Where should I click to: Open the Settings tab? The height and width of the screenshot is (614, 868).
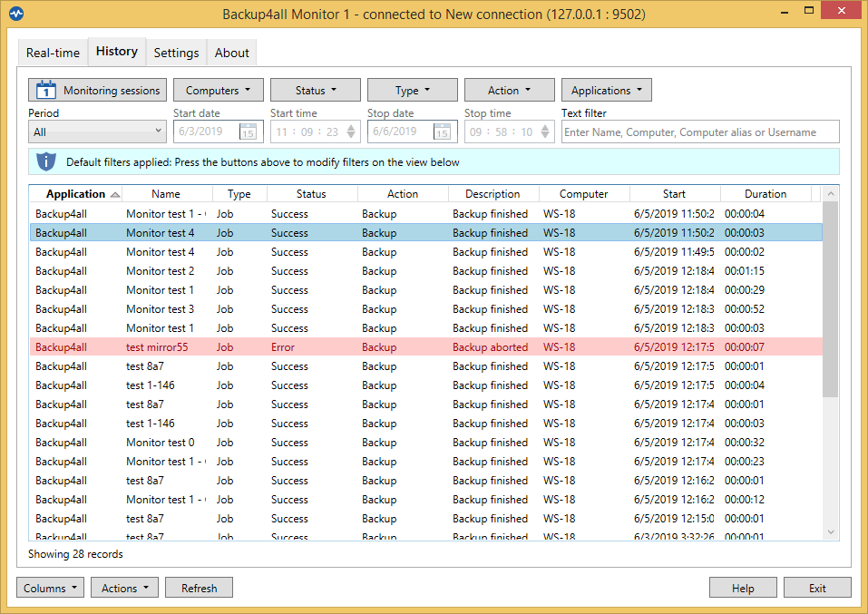[x=176, y=53]
